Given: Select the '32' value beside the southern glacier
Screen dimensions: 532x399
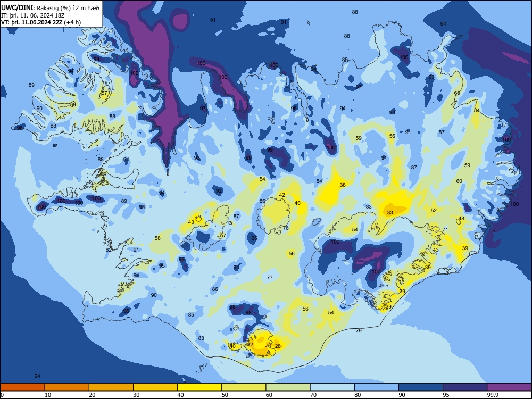Looking at the screenshot, I should coord(250,344).
